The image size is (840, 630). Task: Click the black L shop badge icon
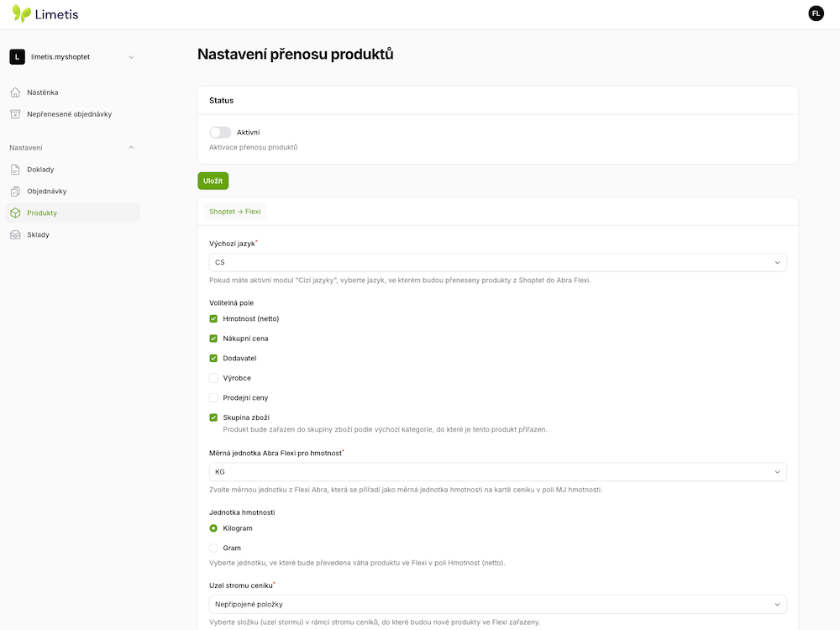pos(17,57)
